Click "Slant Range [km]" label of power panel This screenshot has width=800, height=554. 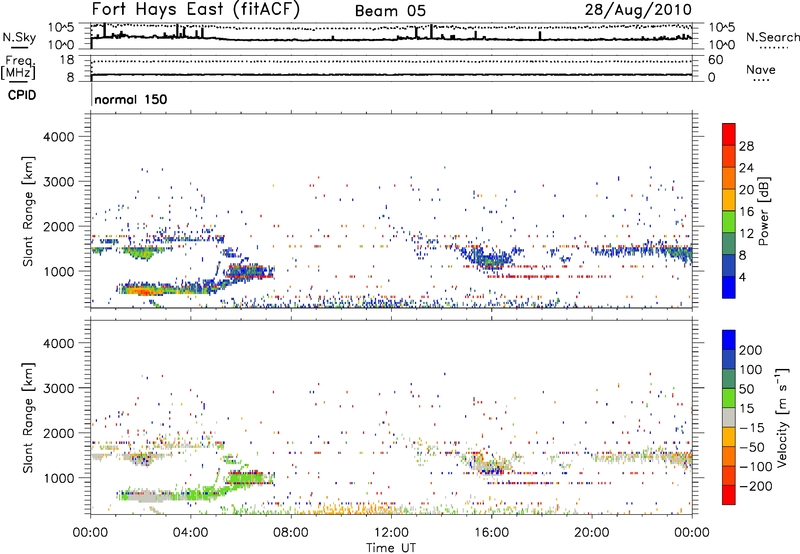pyautogui.click(x=28, y=211)
